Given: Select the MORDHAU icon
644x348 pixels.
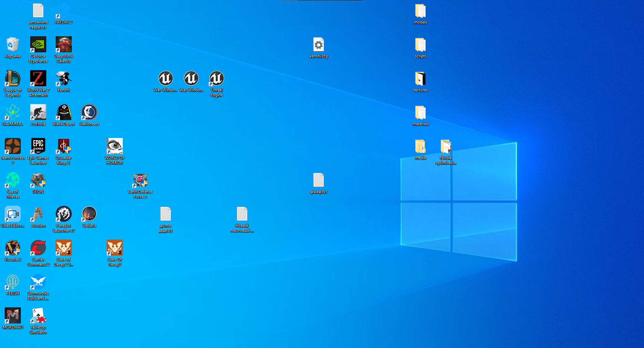Looking at the screenshot, I should click(x=13, y=319).
